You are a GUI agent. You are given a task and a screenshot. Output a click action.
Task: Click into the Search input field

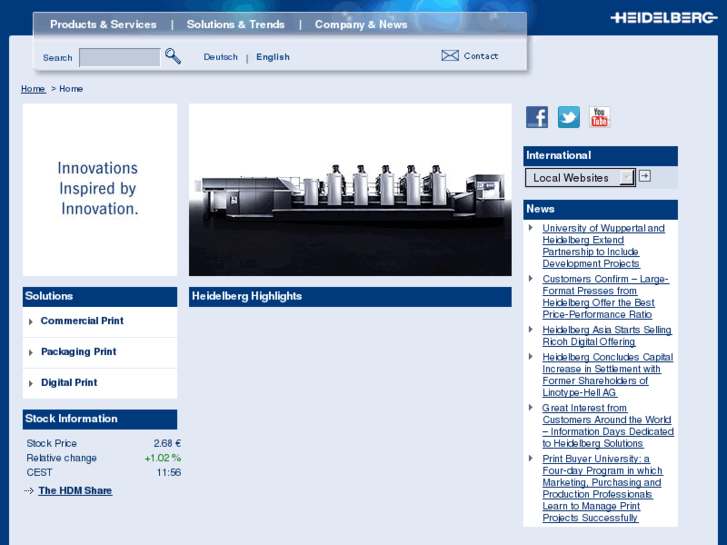click(x=120, y=58)
